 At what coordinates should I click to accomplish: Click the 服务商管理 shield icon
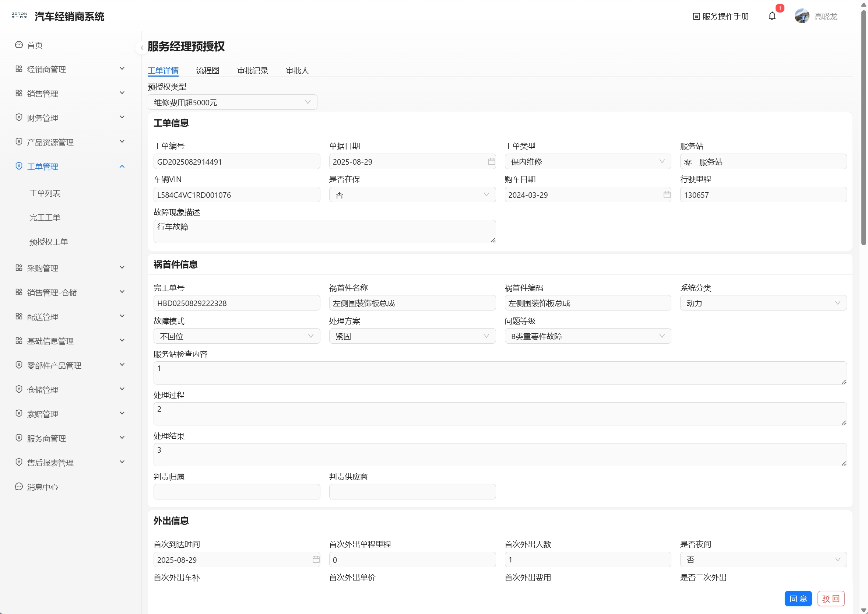coord(19,438)
